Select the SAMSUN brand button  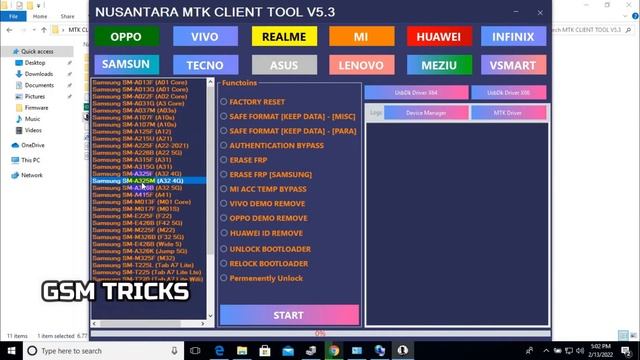pyautogui.click(x=127, y=64)
